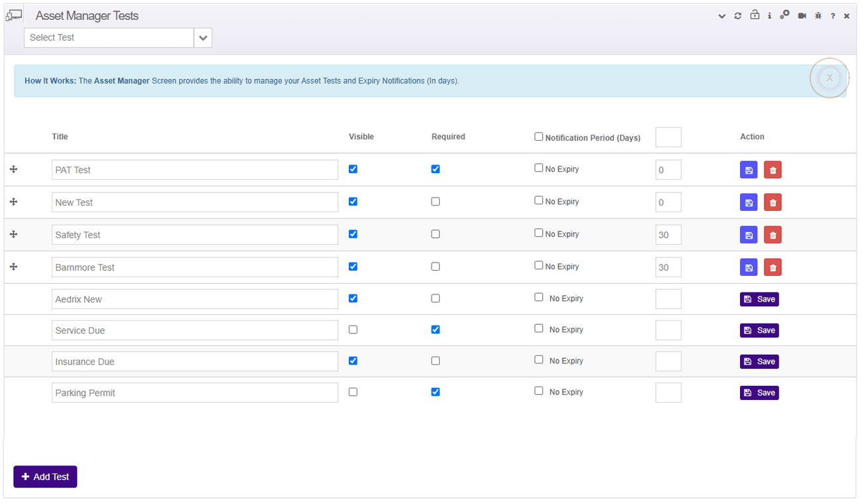Refresh the Asset Manager Tests screen

click(x=737, y=15)
